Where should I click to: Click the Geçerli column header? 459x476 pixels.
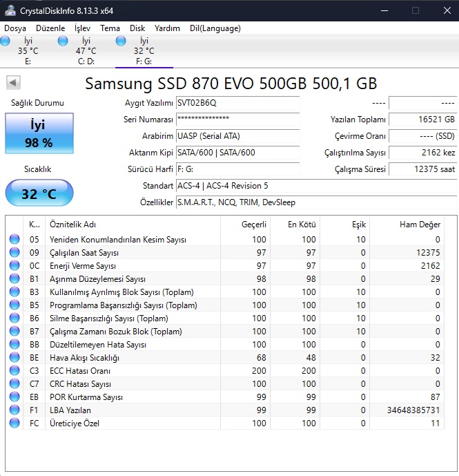246,225
